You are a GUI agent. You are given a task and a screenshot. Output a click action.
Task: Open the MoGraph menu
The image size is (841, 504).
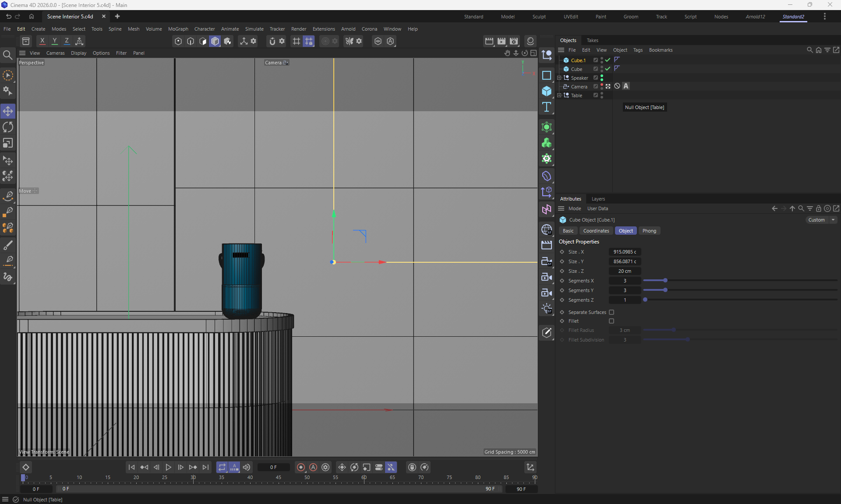click(178, 29)
